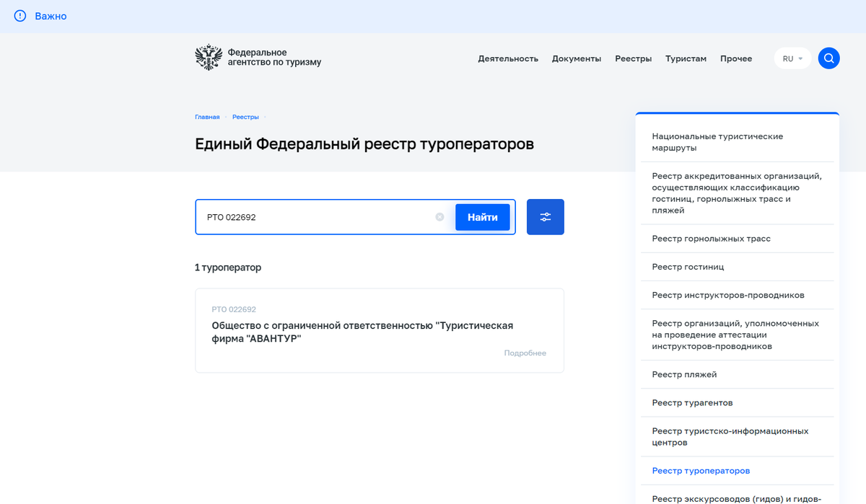Open Реестр туристско-информационных центров sidebar item
This screenshot has width=866, height=504.
point(738,437)
